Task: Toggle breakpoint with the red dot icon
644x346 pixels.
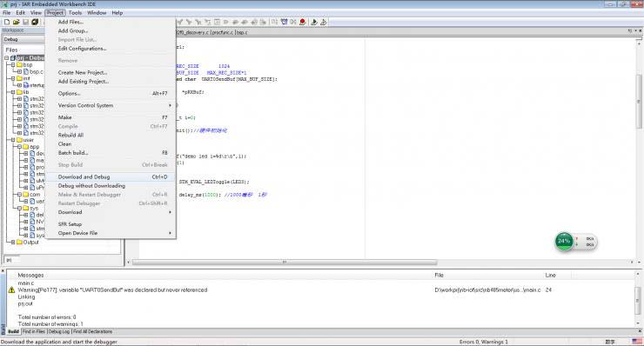Action: click(303, 22)
